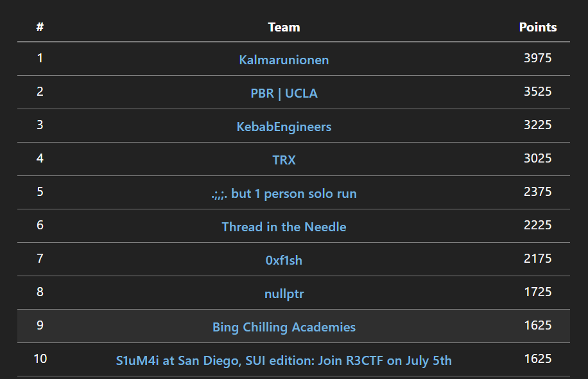Select the '.;,;. but 1 person solo run' team

click(284, 193)
